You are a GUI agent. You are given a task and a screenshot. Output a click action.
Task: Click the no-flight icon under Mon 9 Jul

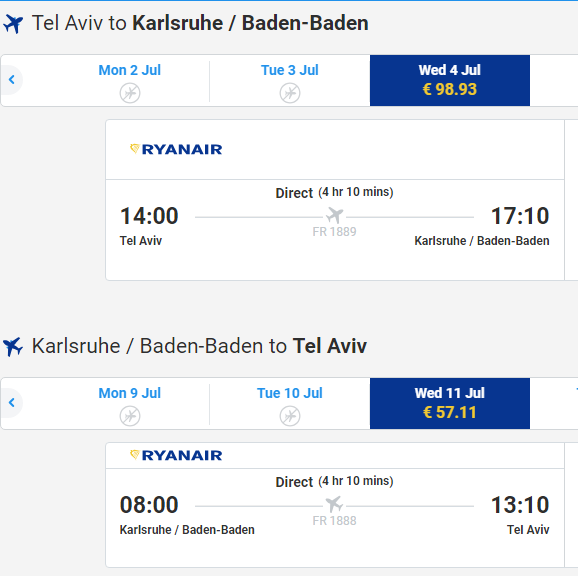point(130,416)
